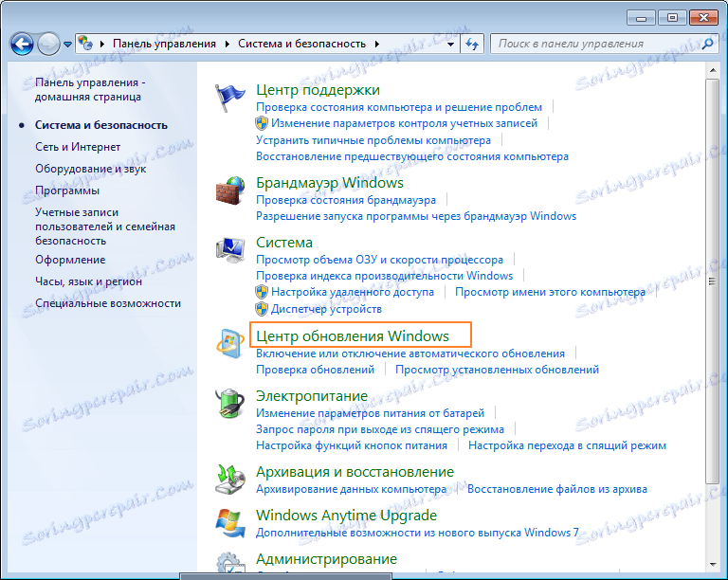This screenshot has height=580, width=728.
Task: Open 'Оформление' sidebar category
Action: pyautogui.click(x=70, y=260)
